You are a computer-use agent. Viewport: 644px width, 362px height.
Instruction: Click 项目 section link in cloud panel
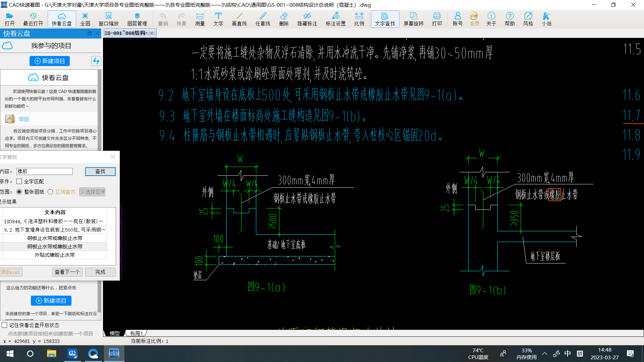(23, 119)
